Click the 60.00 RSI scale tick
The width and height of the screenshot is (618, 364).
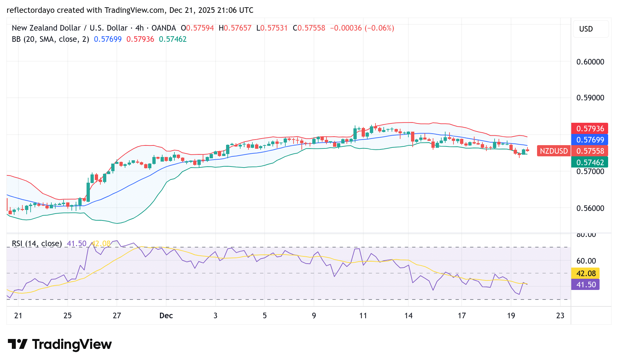[586, 261]
